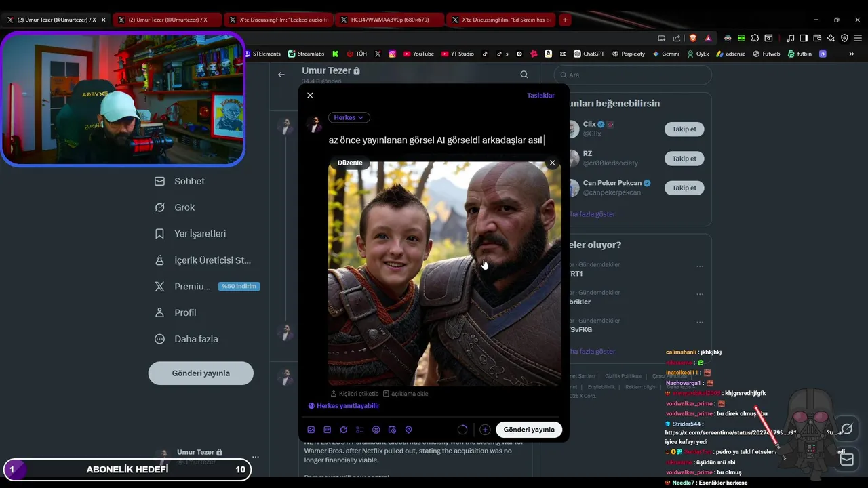The image size is (868, 488).
Task: Close the post composer dialog
Action: coord(310,96)
